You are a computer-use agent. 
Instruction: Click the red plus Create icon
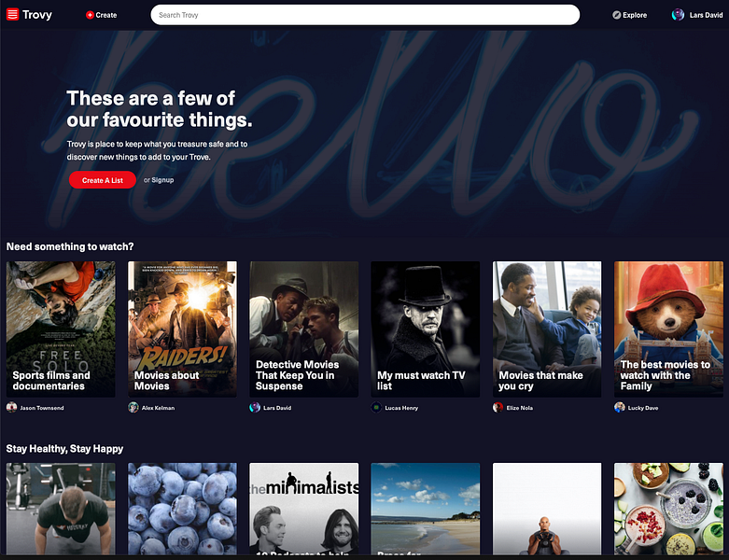pos(90,15)
